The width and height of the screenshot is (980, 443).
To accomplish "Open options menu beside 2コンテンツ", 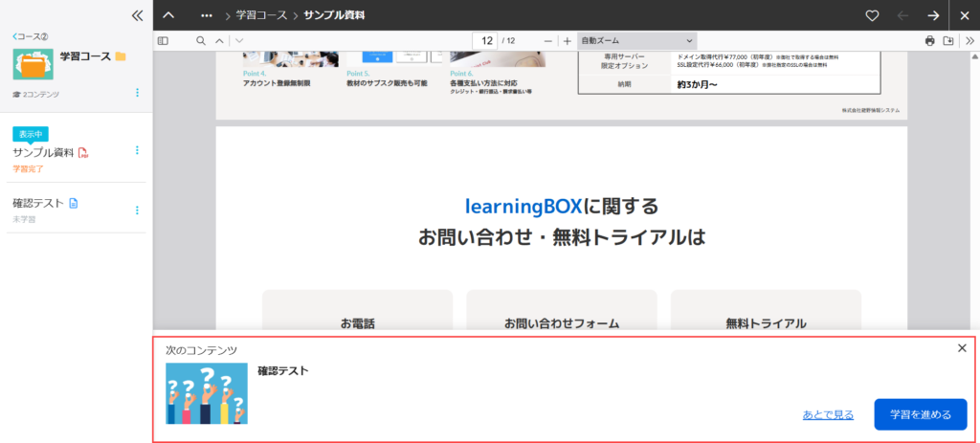I will point(138,93).
